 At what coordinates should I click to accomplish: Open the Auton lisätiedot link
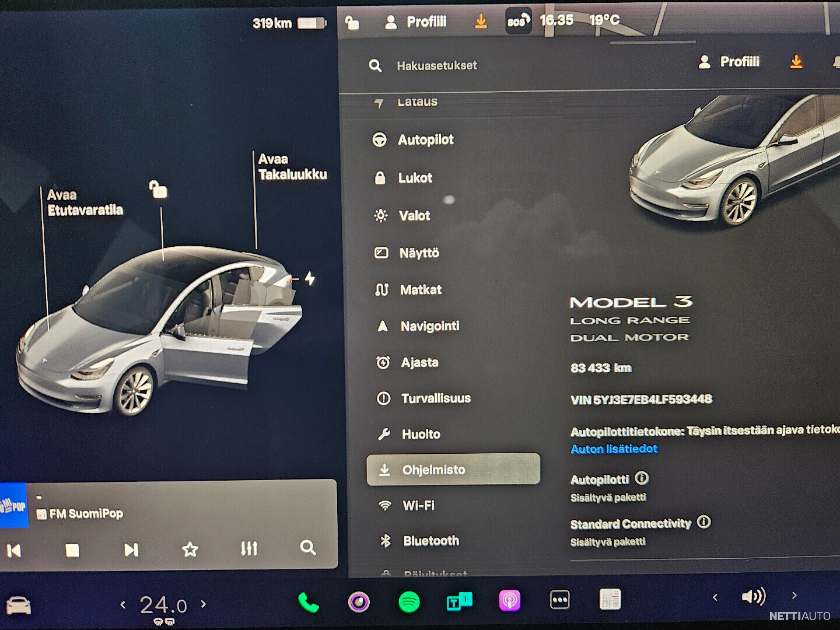point(614,449)
